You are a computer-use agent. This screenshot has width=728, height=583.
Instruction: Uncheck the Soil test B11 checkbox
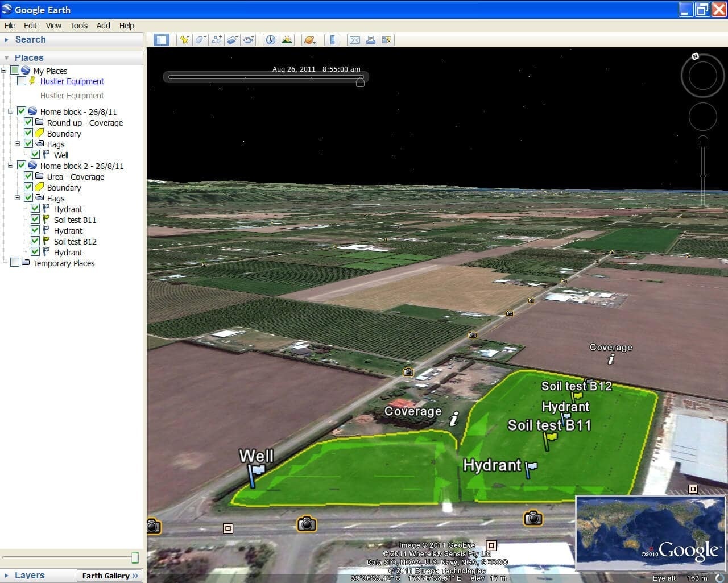pyautogui.click(x=35, y=220)
